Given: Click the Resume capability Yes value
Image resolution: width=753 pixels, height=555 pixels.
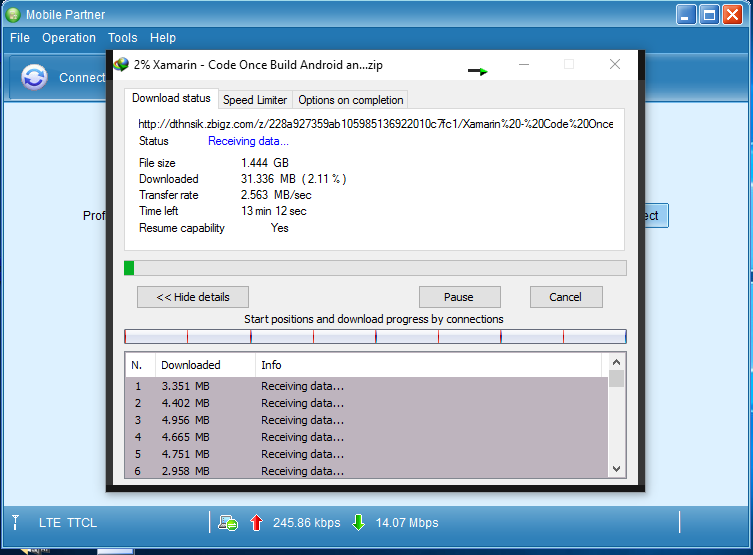Looking at the screenshot, I should [x=279, y=228].
